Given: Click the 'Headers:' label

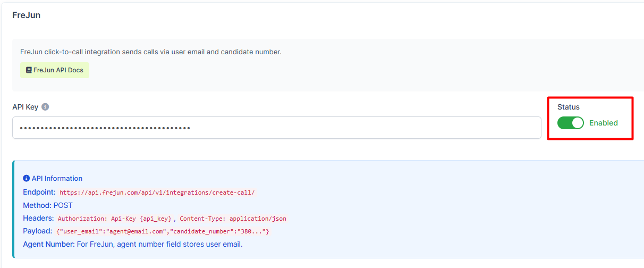Looking at the screenshot, I should (x=38, y=218).
